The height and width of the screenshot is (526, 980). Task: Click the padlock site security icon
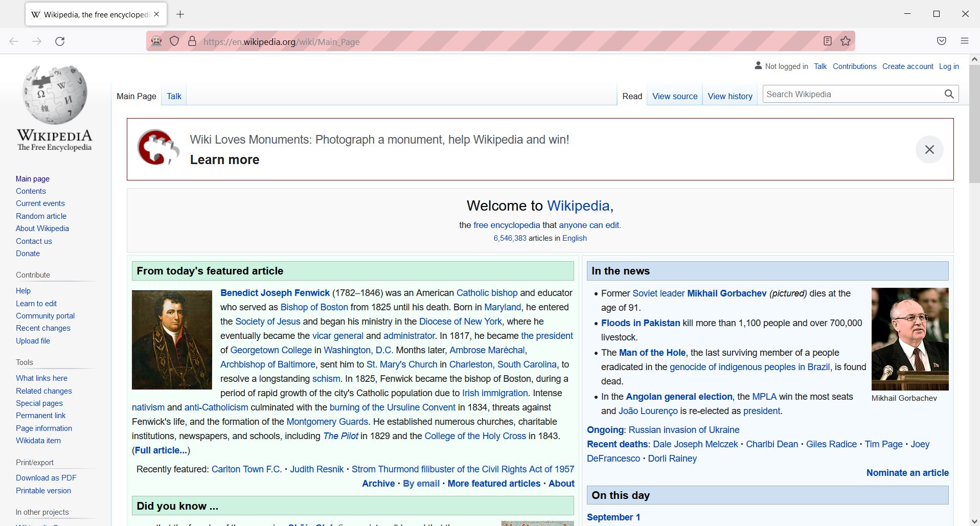point(192,41)
